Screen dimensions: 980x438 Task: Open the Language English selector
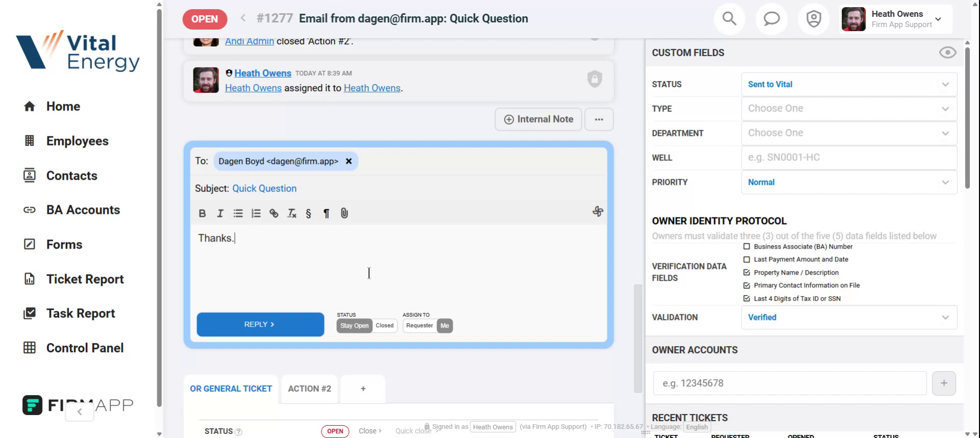[697, 427]
